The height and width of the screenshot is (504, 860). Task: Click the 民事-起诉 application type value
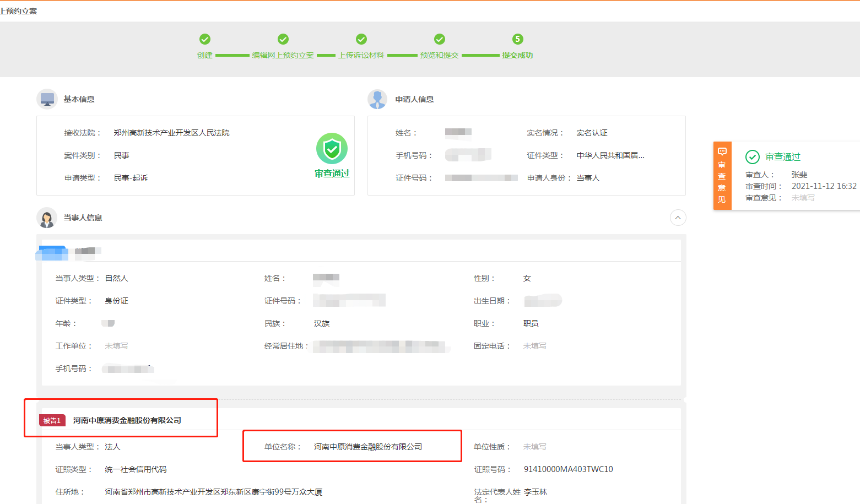point(131,178)
